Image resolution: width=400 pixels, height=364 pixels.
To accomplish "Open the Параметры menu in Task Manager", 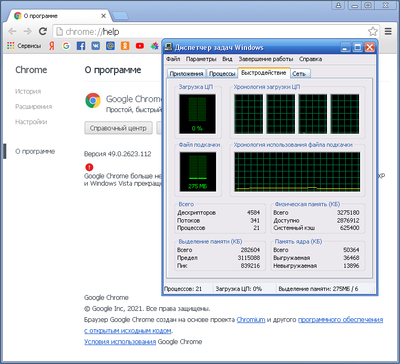I will click(201, 59).
